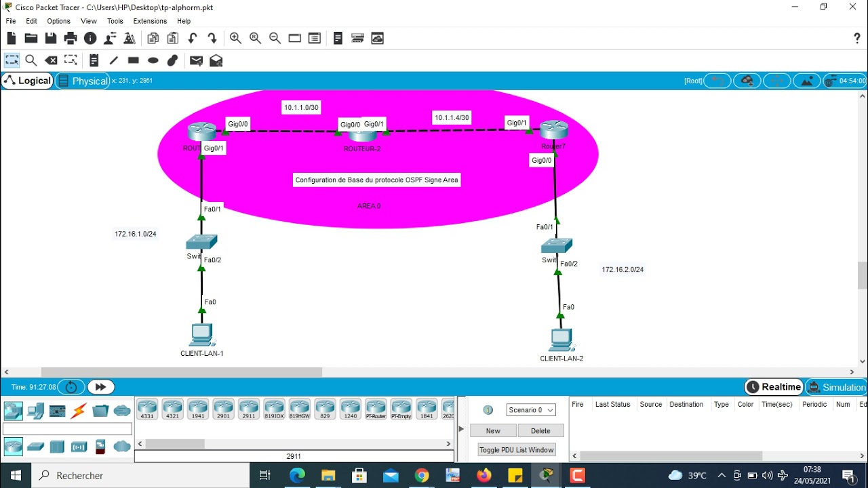
Task: Switch to Realtime mode
Action: [774, 387]
